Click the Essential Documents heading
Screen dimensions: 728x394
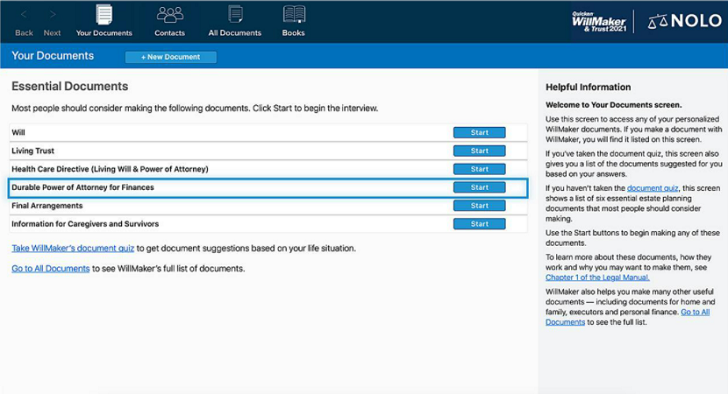(x=70, y=86)
